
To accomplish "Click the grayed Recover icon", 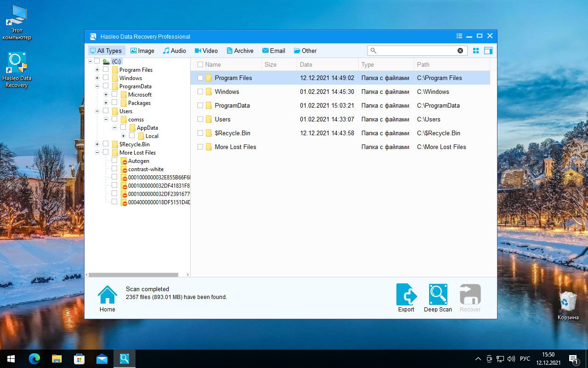I will (470, 294).
